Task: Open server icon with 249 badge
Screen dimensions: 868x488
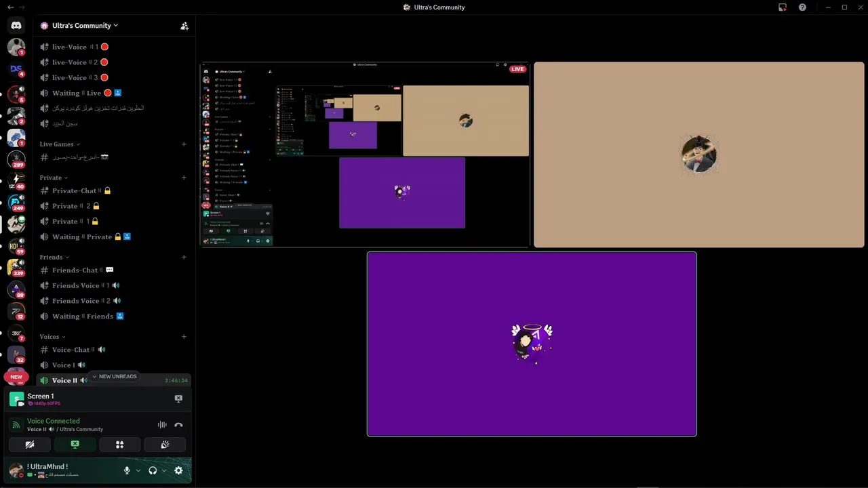Action: click(16, 203)
